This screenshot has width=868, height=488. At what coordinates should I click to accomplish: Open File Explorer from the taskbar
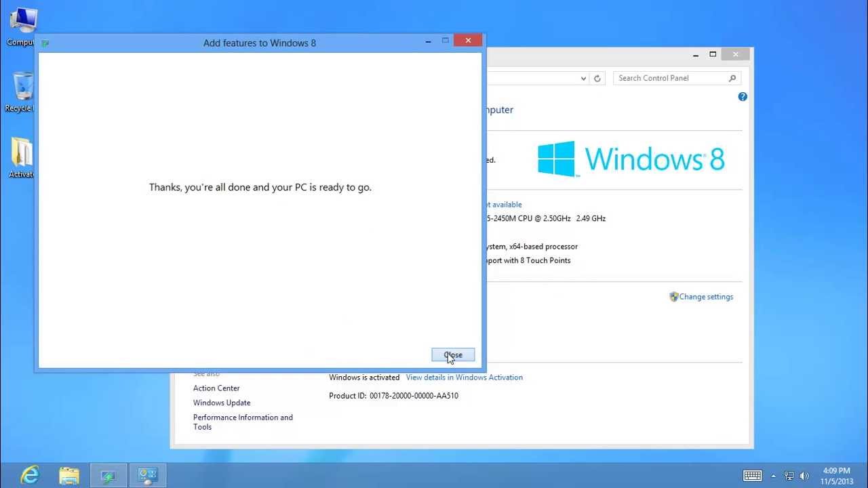point(69,475)
